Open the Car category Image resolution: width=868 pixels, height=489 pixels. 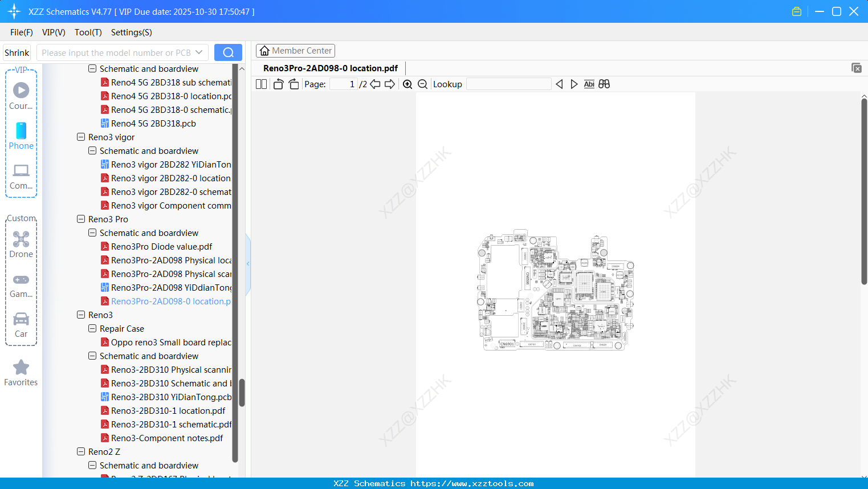[21, 325]
